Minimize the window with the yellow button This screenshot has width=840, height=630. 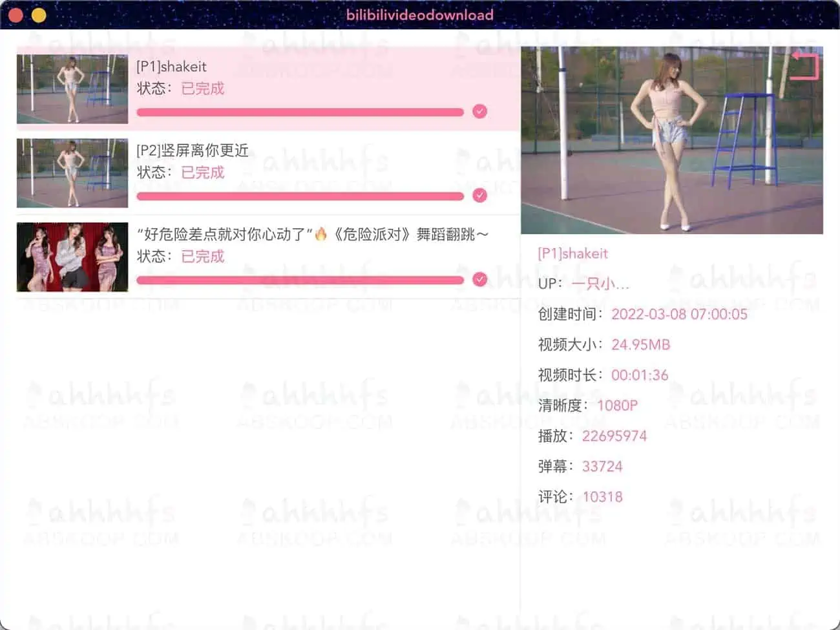[x=39, y=14]
